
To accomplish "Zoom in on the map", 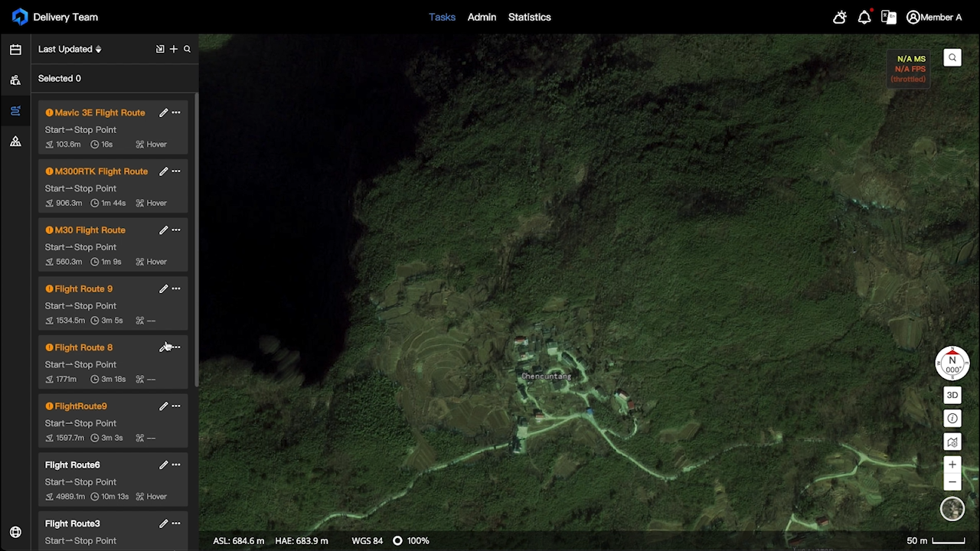I will 952,465.
